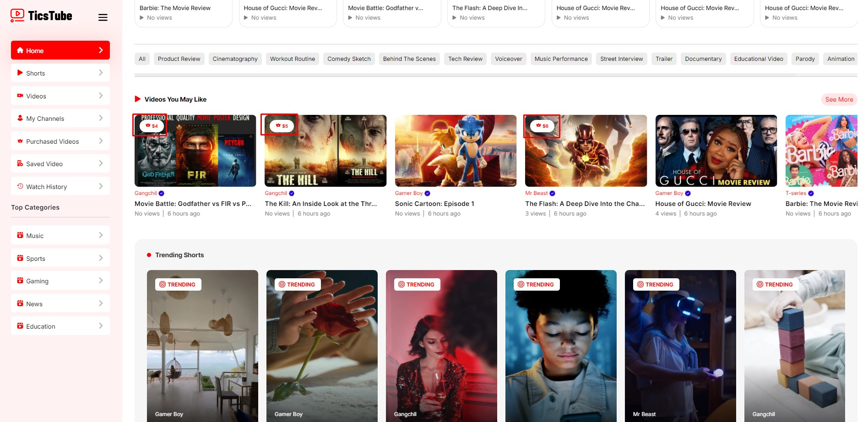Click the TicsTube logo icon
This screenshot has height=422, width=868.
[17, 16]
